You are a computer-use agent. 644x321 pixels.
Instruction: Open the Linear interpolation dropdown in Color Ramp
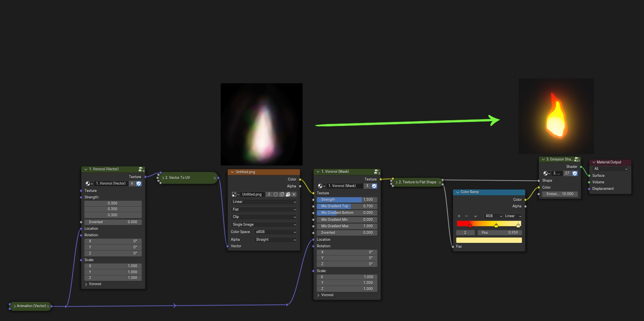pyautogui.click(x=513, y=216)
